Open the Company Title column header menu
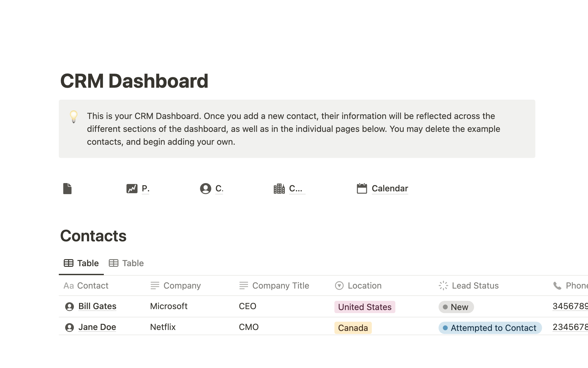The width and height of the screenshot is (588, 368). [280, 286]
